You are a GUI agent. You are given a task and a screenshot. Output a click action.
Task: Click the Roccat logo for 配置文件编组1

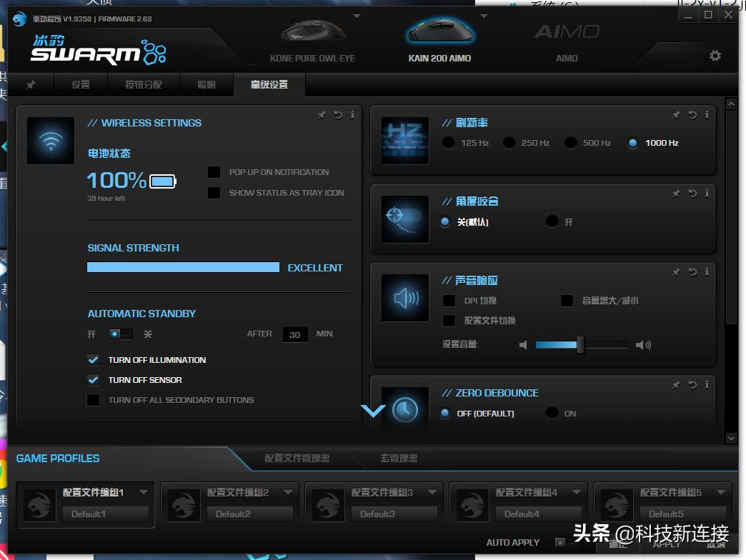click(39, 505)
